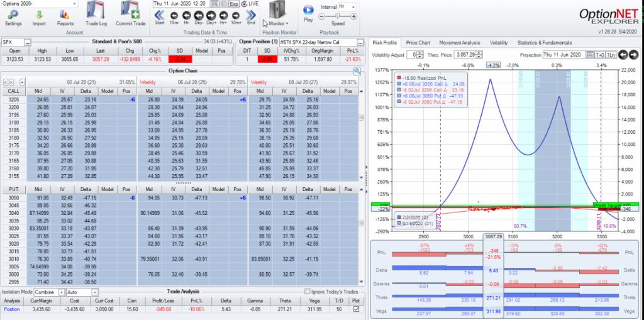Open the Interval Hr dropdown
Viewport: 644px width, 320px height.
point(353,7)
